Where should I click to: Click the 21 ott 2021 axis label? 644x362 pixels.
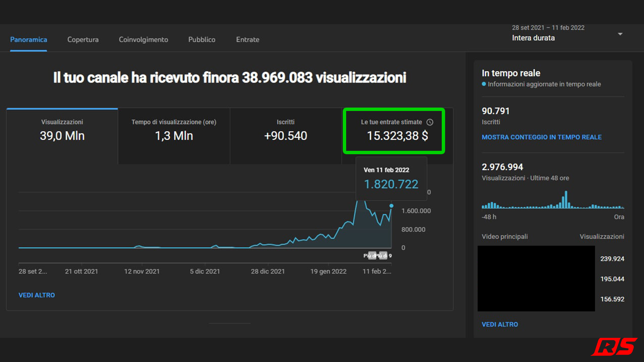pos(82,271)
